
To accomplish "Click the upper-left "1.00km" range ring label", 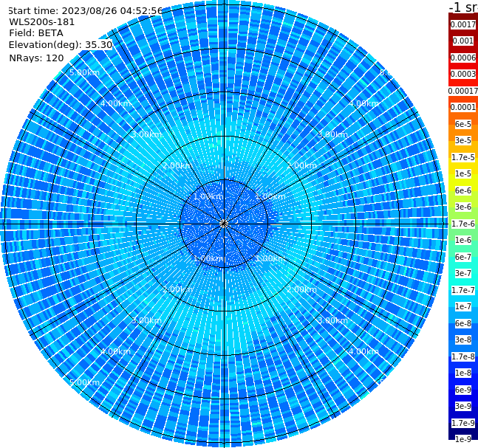I will pyautogui.click(x=208, y=196).
